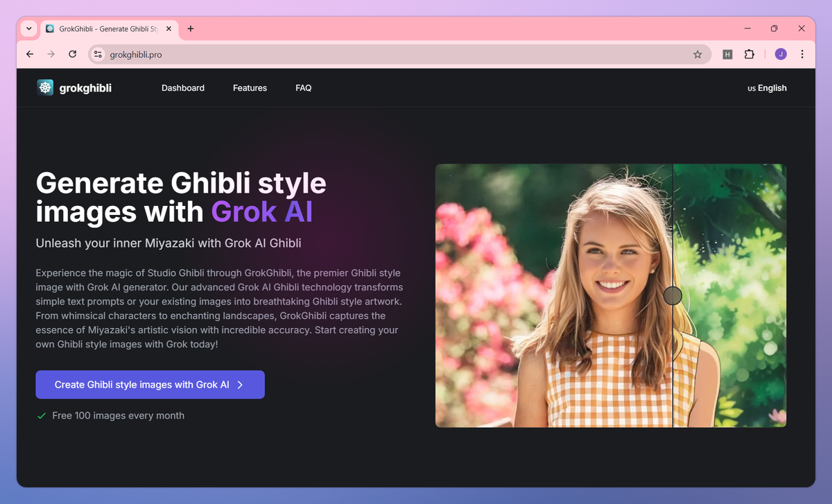This screenshot has width=832, height=504.
Task: Open Chrome's three-dot menu
Action: pos(802,54)
